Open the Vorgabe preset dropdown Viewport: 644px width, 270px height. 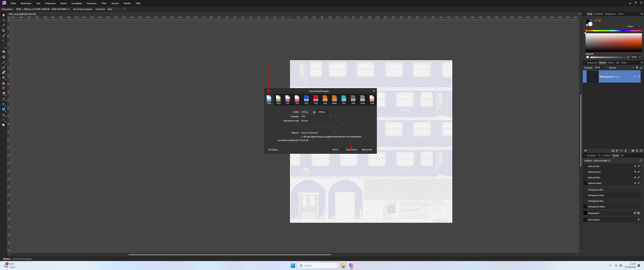tap(316, 116)
